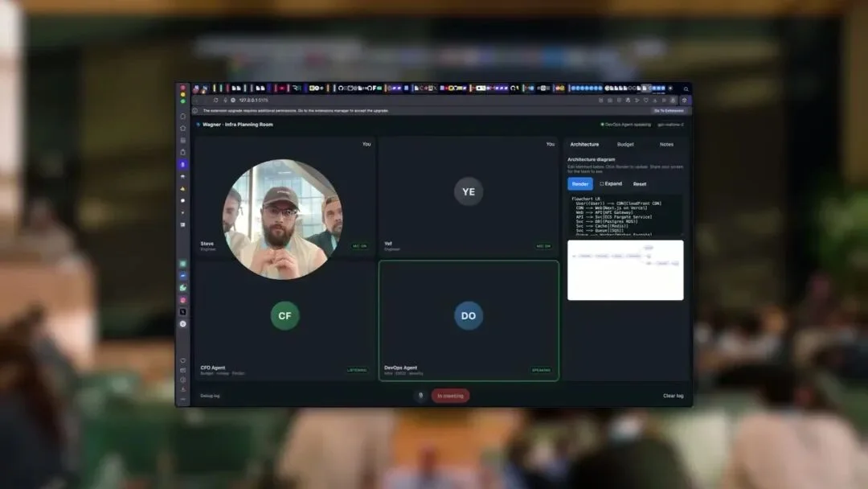Viewport: 868px width, 489px height.
Task: Click the search icon in tab bar
Action: tap(686, 88)
